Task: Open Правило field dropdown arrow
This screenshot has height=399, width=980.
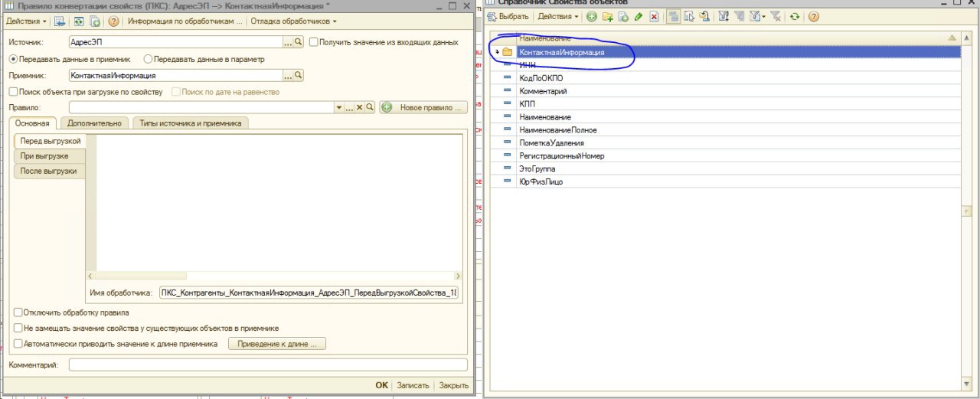Action: coord(339,108)
